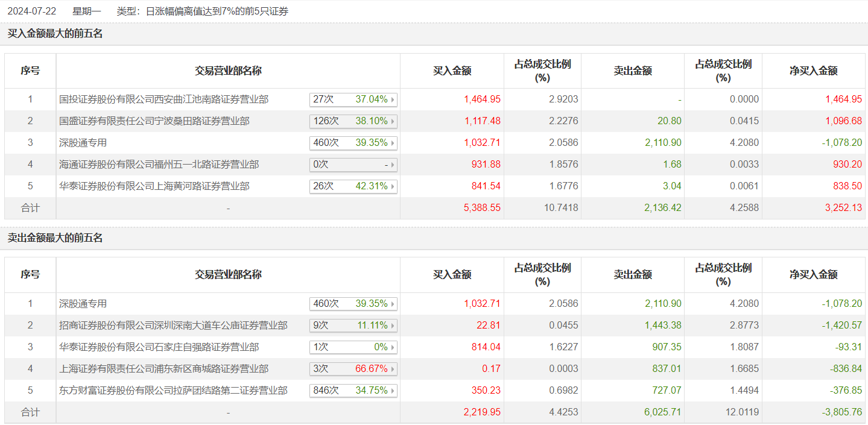Click net buy amount -376.85
This screenshot has height=425, width=868.
coord(846,391)
